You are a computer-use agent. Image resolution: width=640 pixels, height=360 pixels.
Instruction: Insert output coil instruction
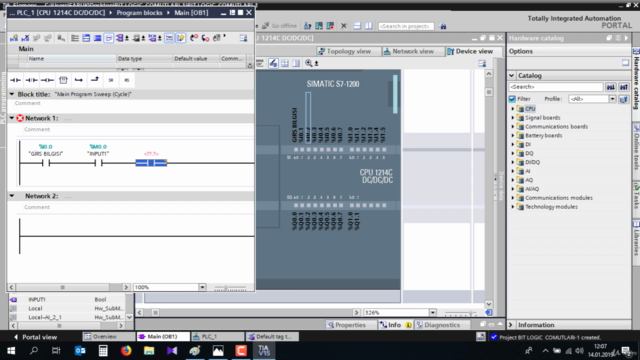coord(47,80)
